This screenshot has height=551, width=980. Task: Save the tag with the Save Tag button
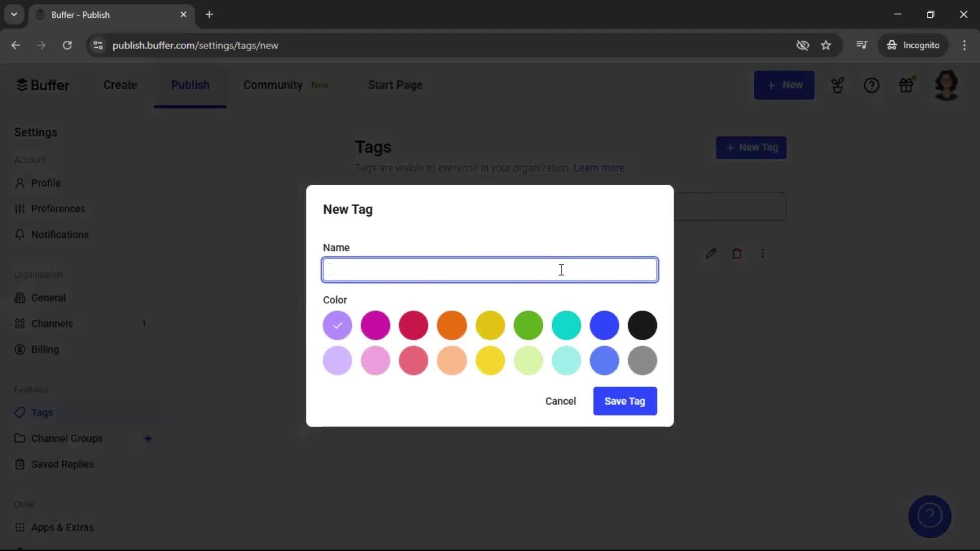625,401
